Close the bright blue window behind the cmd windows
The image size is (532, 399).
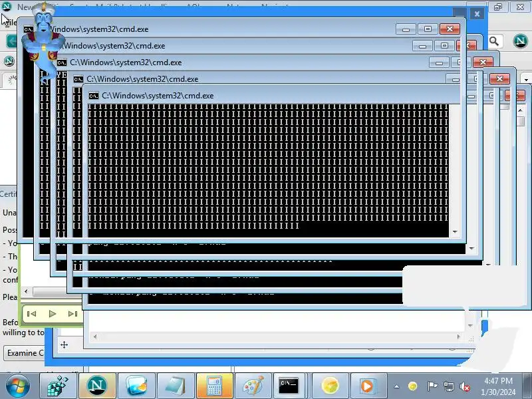point(477,14)
